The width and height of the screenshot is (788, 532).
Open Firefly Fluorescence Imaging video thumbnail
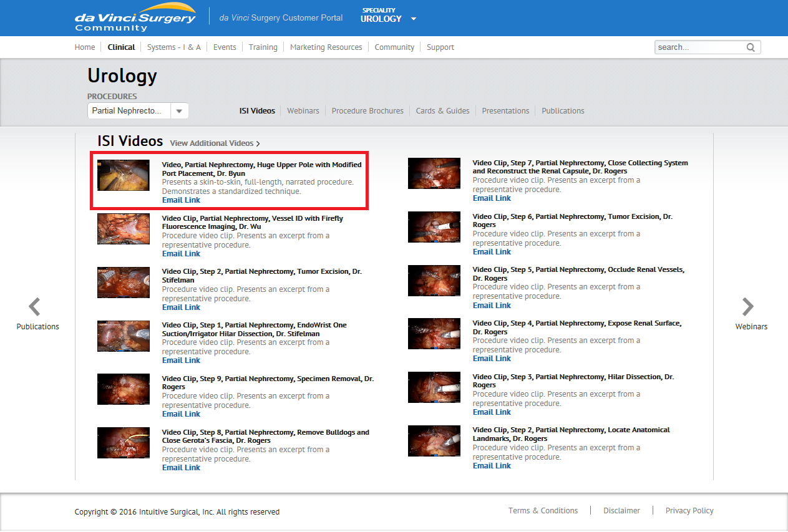click(124, 229)
